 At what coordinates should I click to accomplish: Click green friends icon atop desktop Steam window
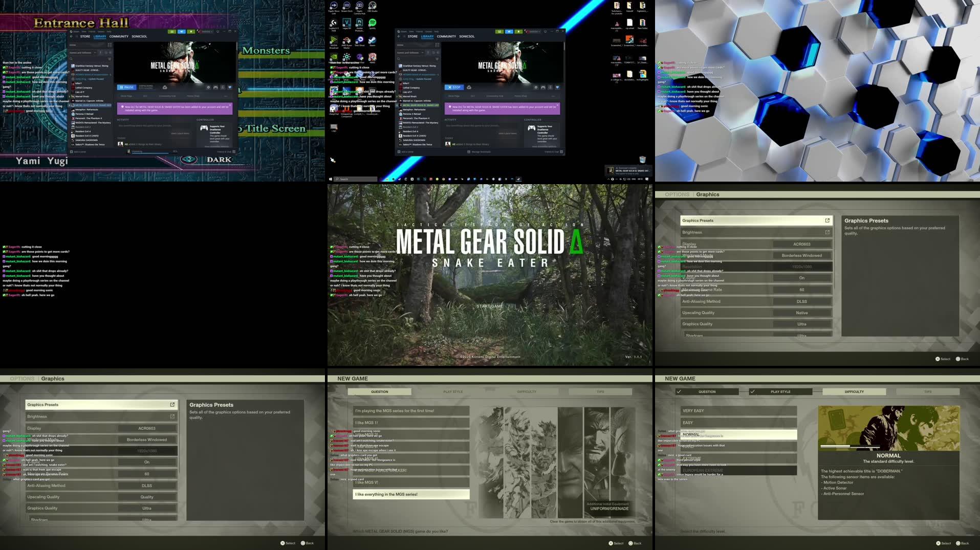tap(499, 31)
